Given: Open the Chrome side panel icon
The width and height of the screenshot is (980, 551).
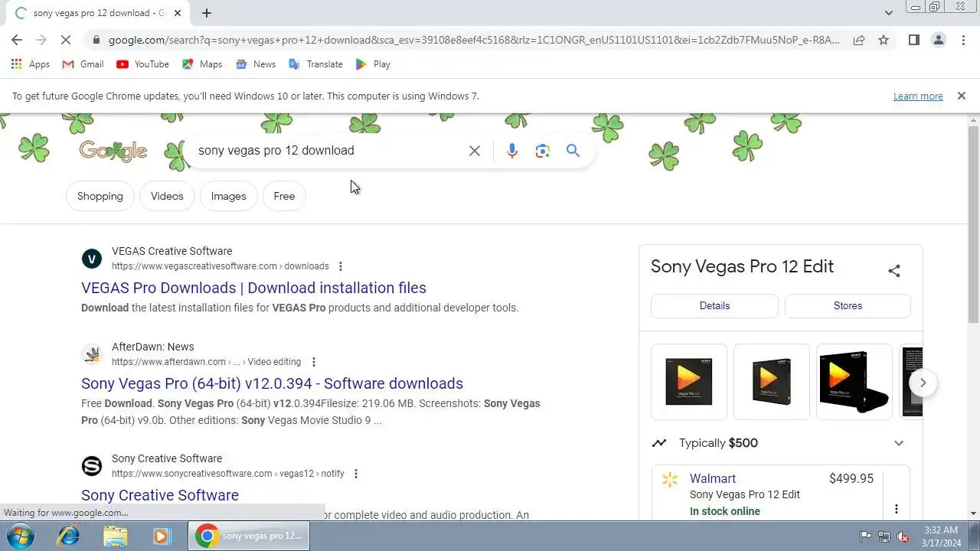Looking at the screenshot, I should pyautogui.click(x=914, y=40).
